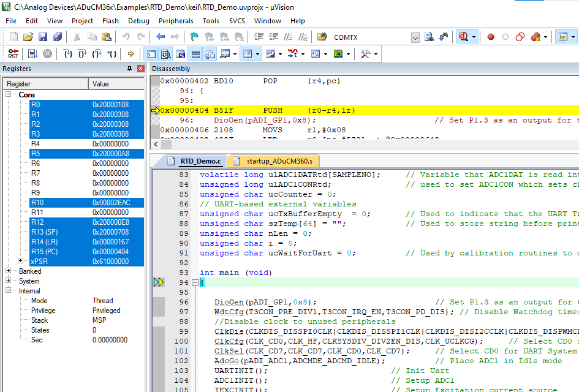The height and width of the screenshot is (392, 579).
Task: Select the R13 (SP) register row
Action: 86,232
